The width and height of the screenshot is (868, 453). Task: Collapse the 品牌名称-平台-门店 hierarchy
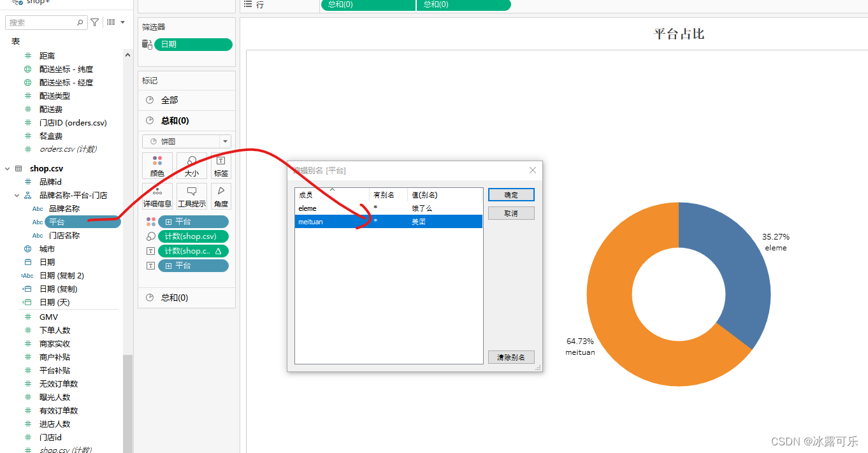click(17, 195)
